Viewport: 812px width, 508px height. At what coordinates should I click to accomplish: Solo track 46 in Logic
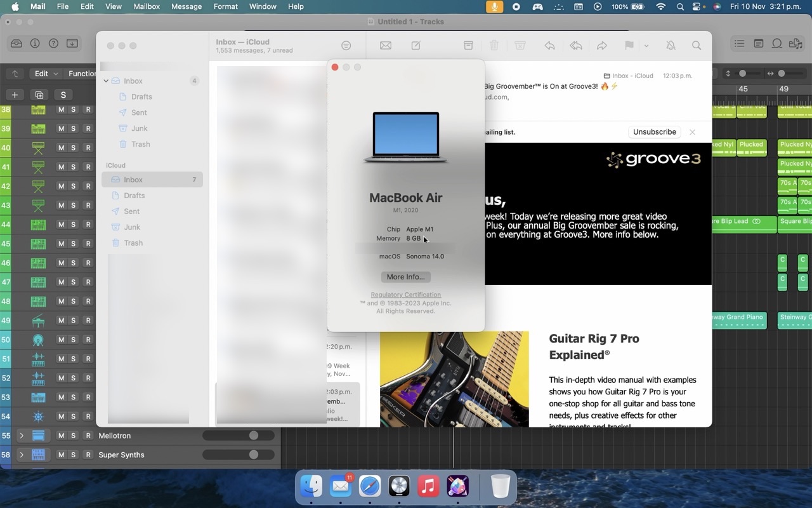[74, 263]
